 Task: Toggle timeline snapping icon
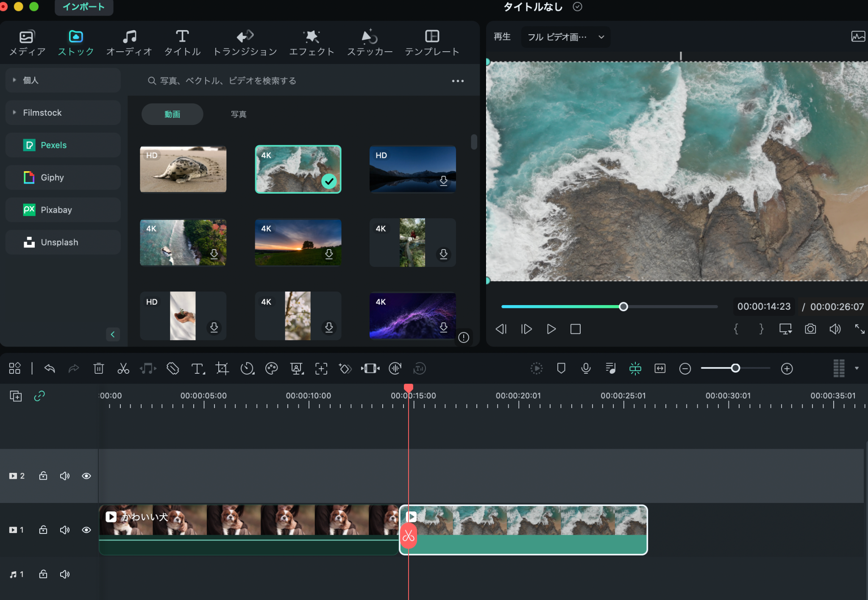pos(635,368)
